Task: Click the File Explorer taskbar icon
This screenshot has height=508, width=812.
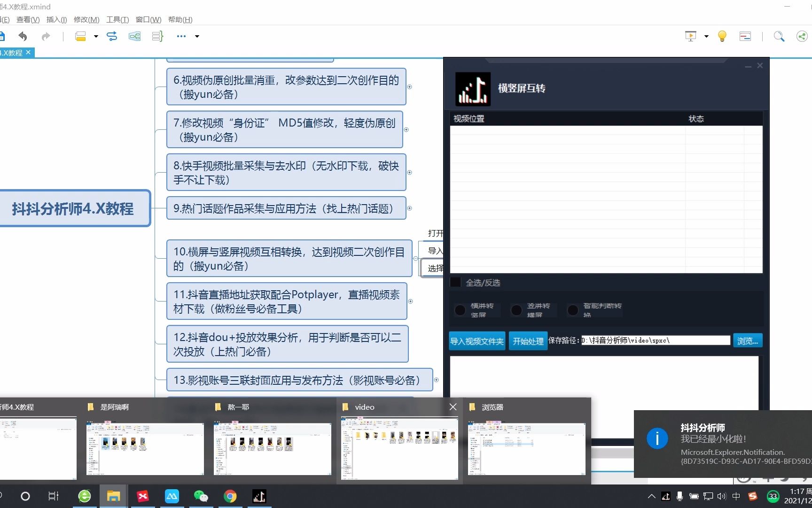Action: [113, 496]
